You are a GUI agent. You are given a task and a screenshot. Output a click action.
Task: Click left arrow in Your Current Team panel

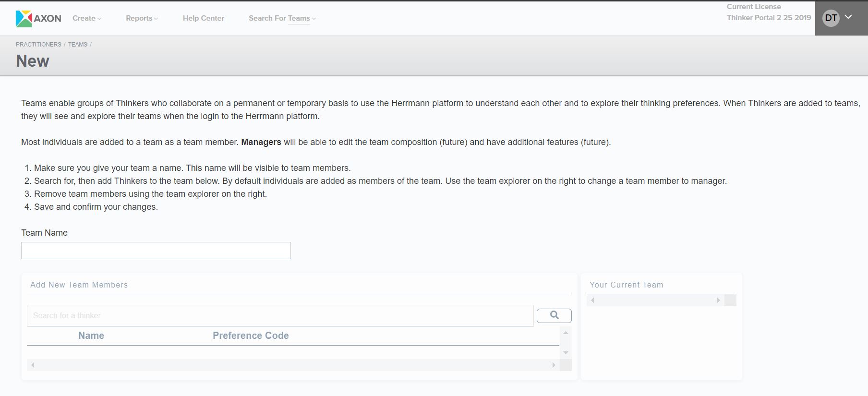[x=593, y=300]
